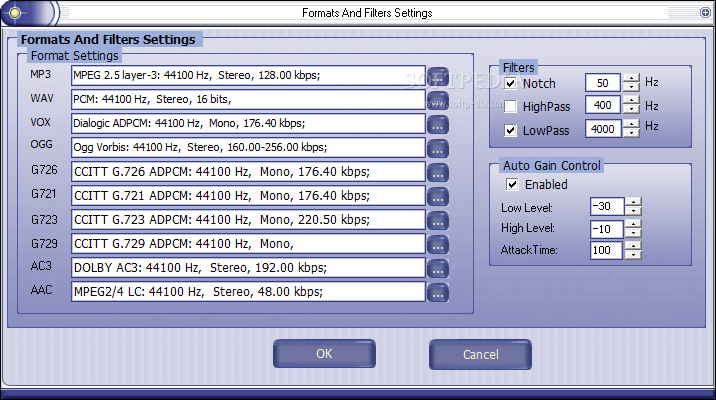Screen dimensions: 716x400
Task: Click the Cancel button
Action: pyautogui.click(x=480, y=354)
